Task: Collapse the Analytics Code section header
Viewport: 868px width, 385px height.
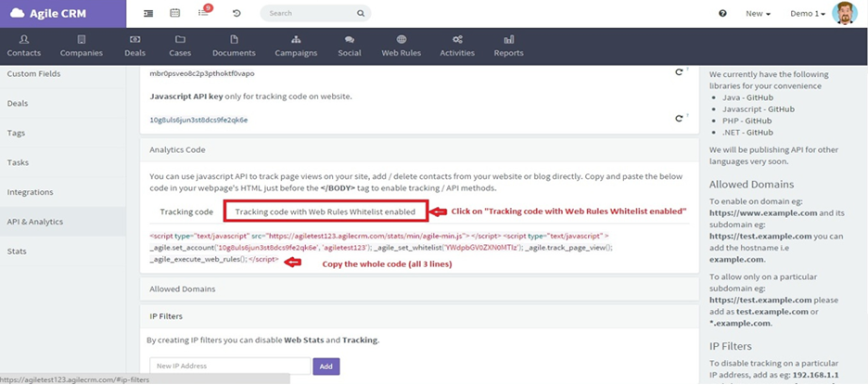Action: tap(419, 149)
